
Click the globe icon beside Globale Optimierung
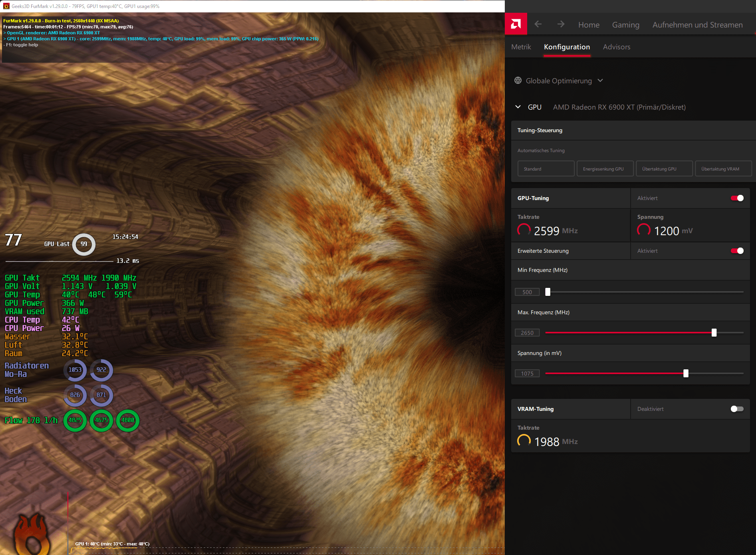518,80
